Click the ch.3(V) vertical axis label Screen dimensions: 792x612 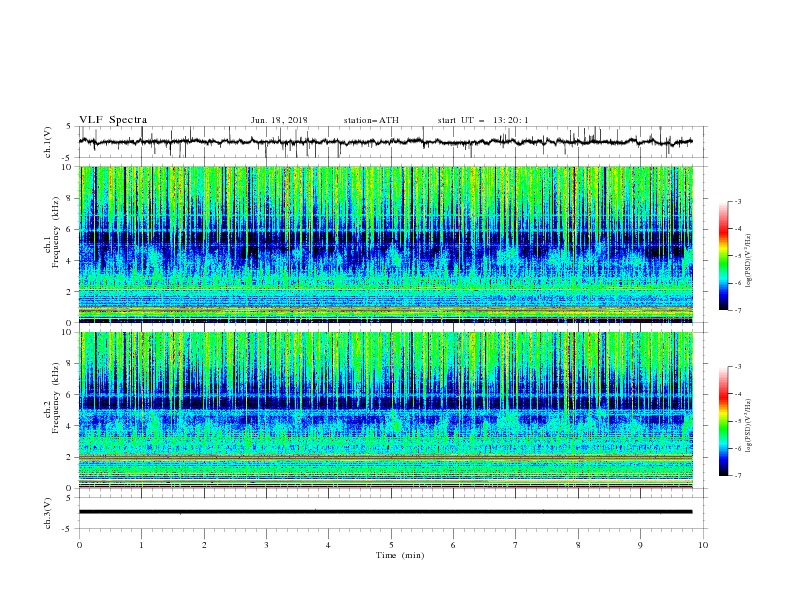(48, 513)
